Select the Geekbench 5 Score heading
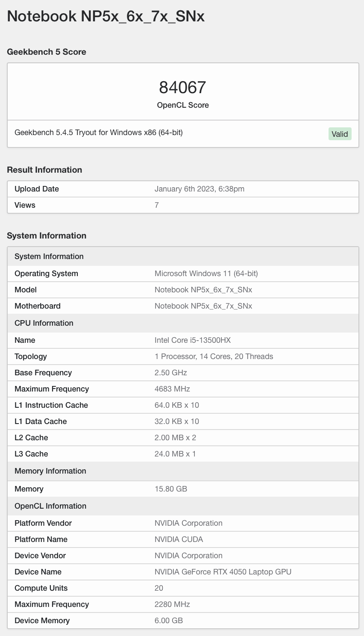The width and height of the screenshot is (364, 636). (x=47, y=52)
